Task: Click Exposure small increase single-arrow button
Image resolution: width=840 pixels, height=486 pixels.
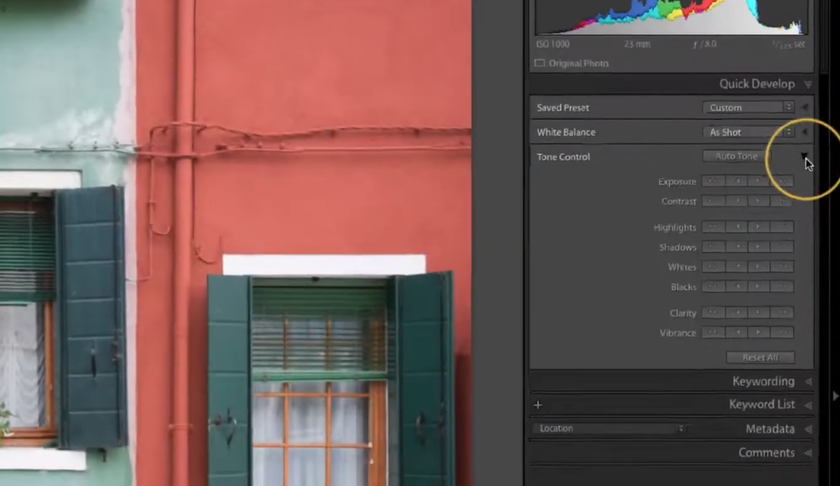Action: click(759, 181)
